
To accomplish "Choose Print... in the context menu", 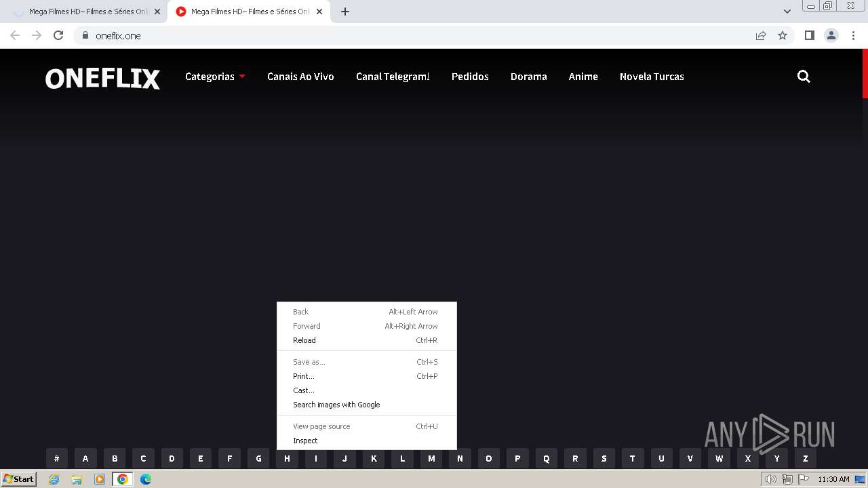I will (x=367, y=376).
